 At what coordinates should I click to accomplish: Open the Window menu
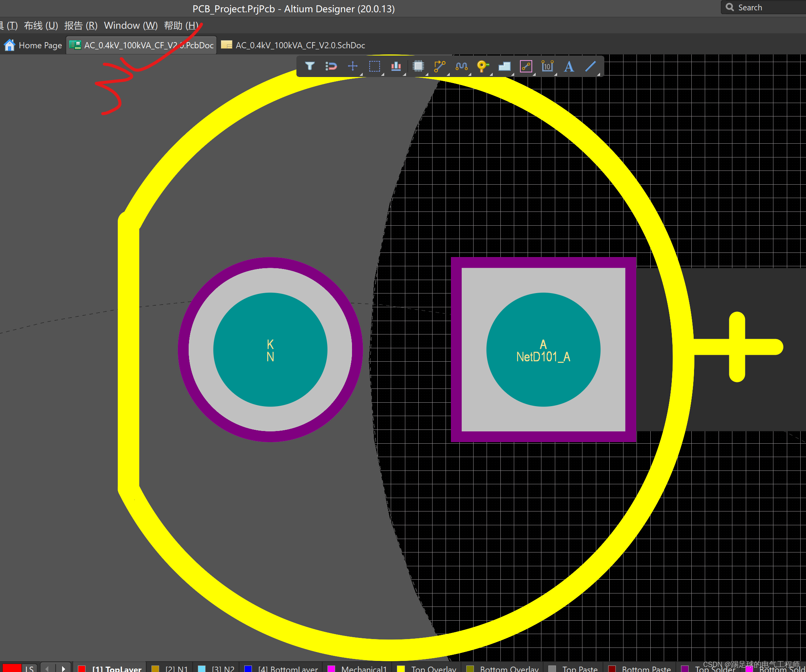(x=130, y=25)
